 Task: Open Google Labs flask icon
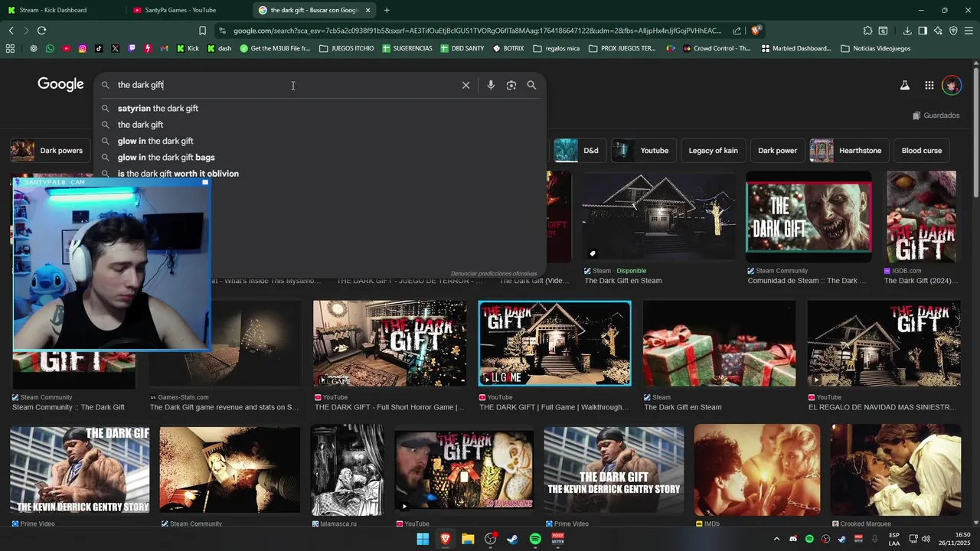(x=905, y=85)
